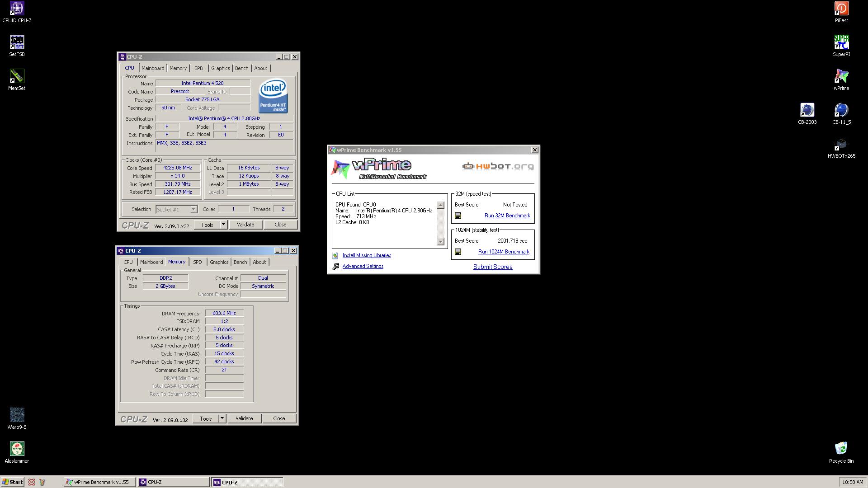
Task: Open About tab in upper CPU-Z
Action: point(260,68)
